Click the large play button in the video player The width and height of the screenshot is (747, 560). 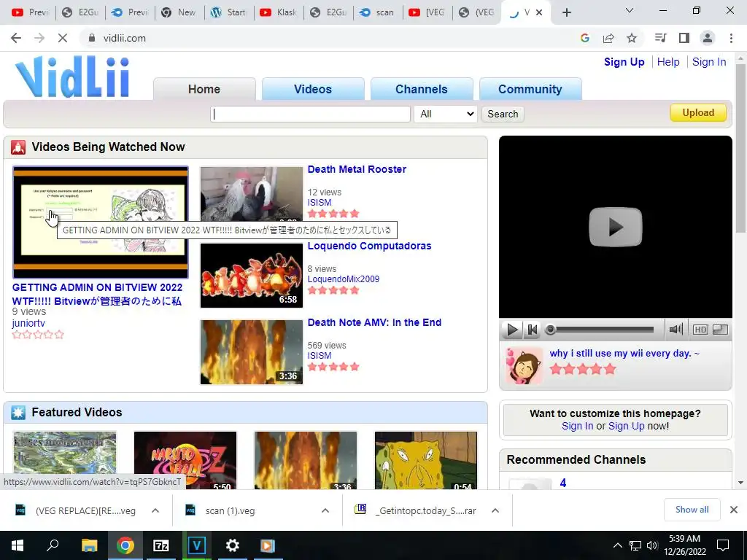point(616,227)
